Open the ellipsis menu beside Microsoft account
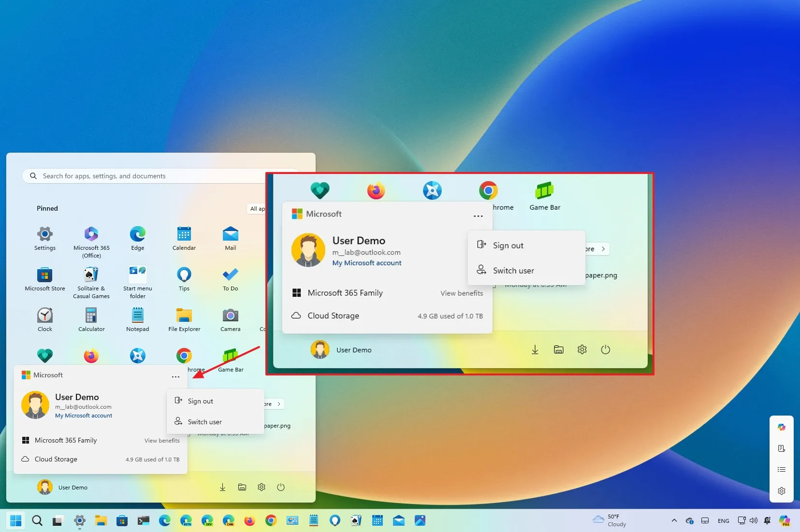 click(175, 376)
